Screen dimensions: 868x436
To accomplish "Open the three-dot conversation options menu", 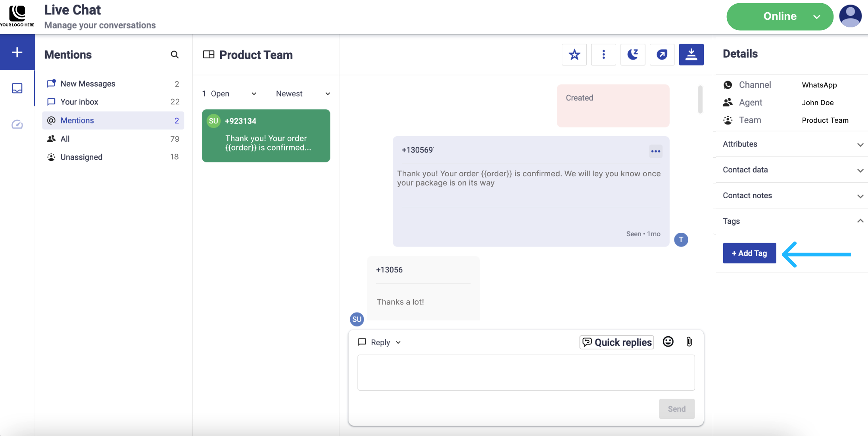I will pos(603,54).
